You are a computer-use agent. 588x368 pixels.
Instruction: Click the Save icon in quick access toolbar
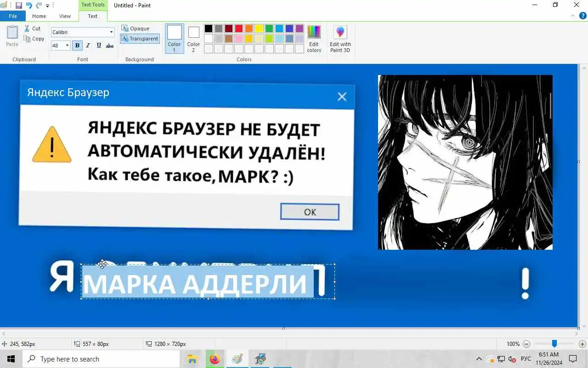pos(19,6)
